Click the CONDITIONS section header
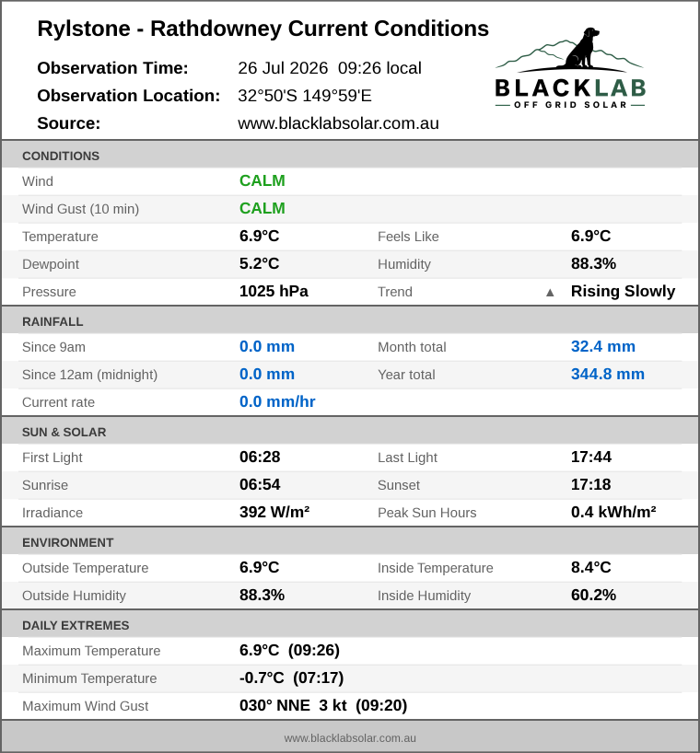The image size is (700, 753). click(350, 155)
